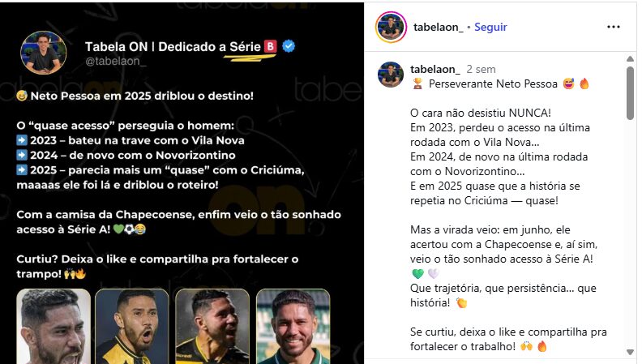The image size is (642, 364).
Task: Click the scrollbar up arrow in comments panel
Action: coord(630,59)
